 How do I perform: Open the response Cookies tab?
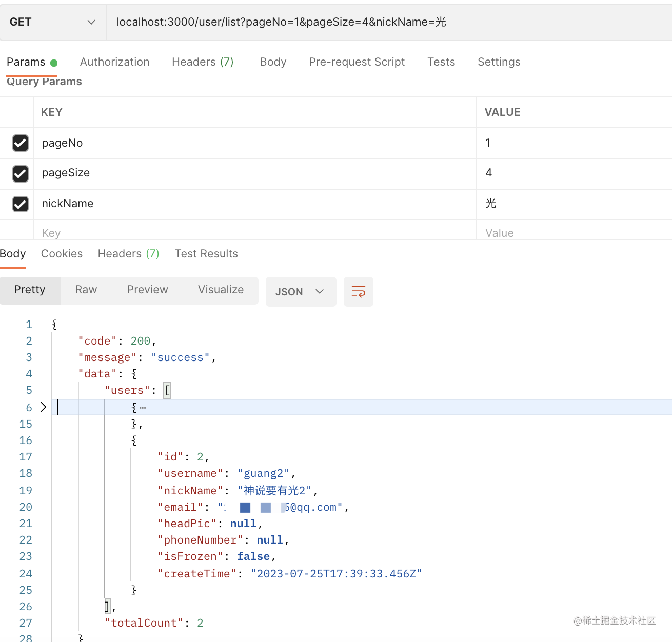pyautogui.click(x=62, y=254)
